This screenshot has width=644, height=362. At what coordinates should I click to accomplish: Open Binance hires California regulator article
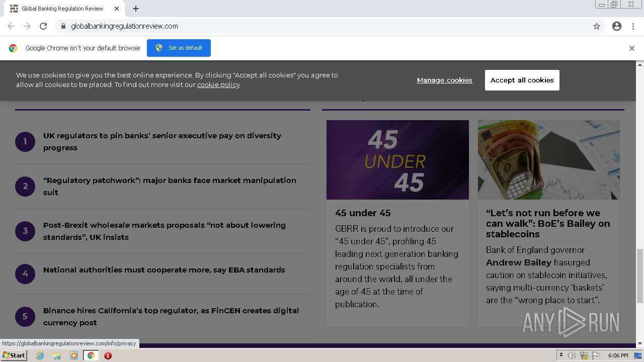[x=171, y=316]
